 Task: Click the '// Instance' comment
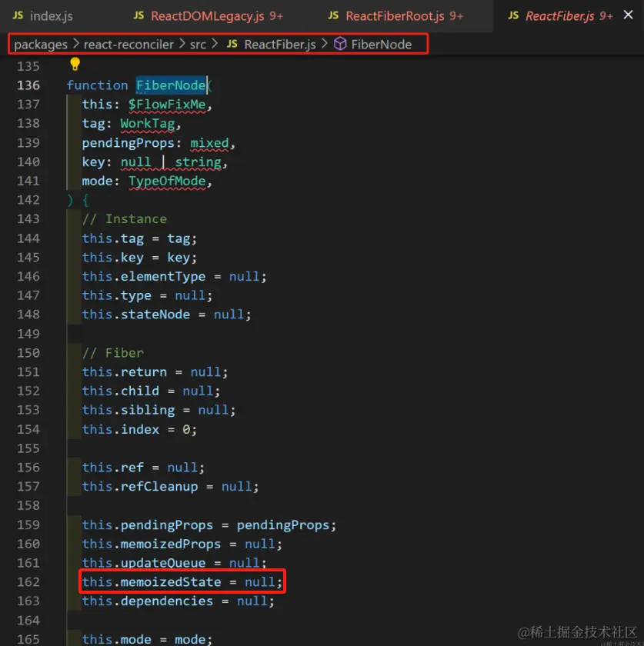[x=125, y=218]
